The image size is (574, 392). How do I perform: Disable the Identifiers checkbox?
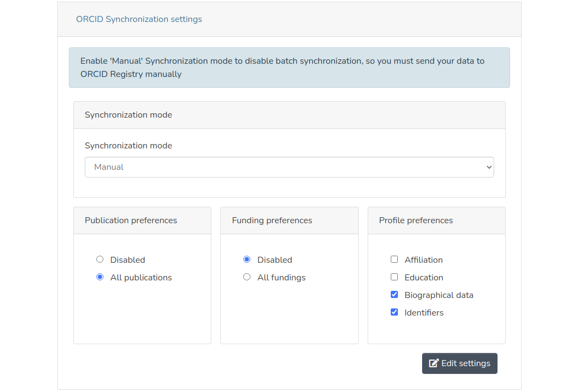[x=394, y=312]
